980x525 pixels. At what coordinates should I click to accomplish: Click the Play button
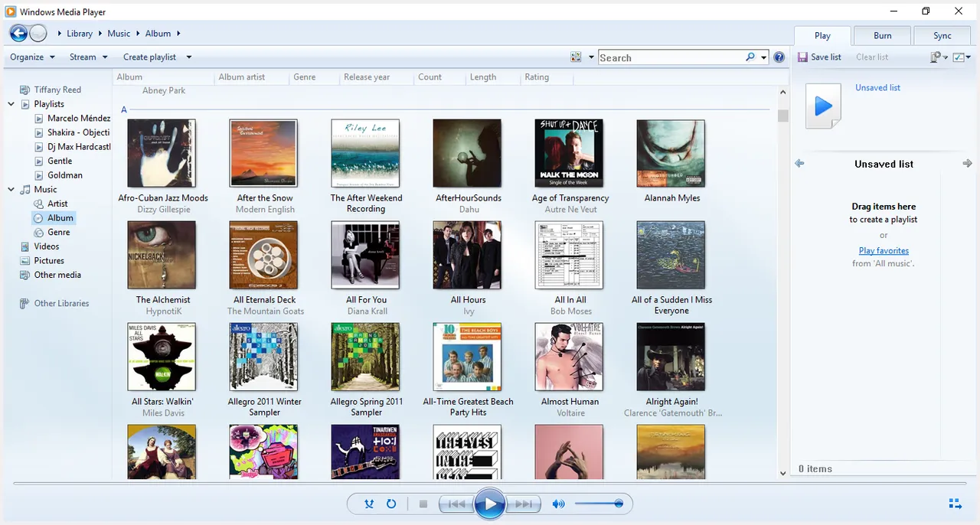pos(490,504)
